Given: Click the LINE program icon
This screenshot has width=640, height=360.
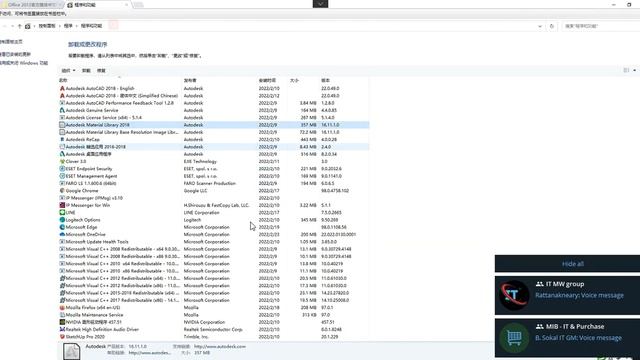Looking at the screenshot, I should tap(62, 213).
